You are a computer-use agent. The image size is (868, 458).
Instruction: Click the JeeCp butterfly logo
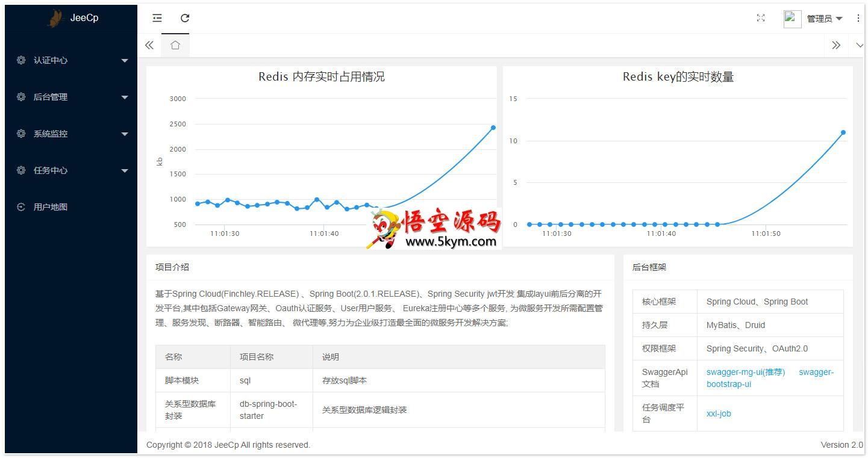pos(56,18)
